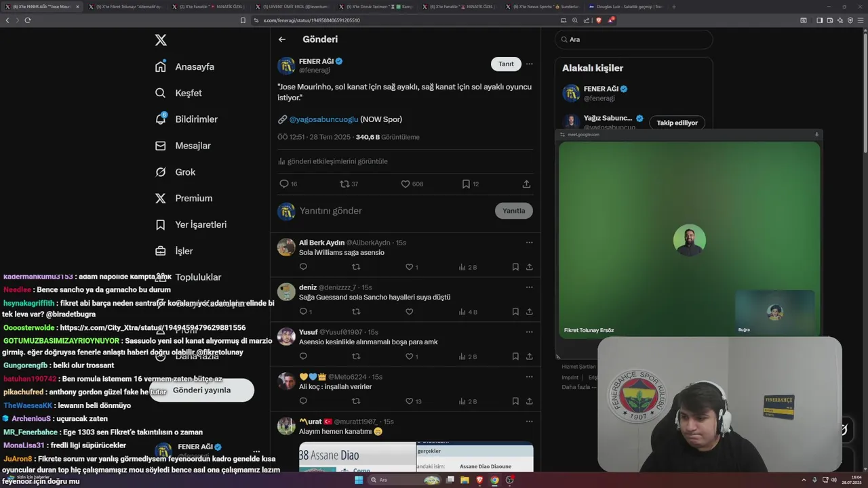868x488 pixels.
Task: Open more options on FENER AĞI post
Action: 530,64
